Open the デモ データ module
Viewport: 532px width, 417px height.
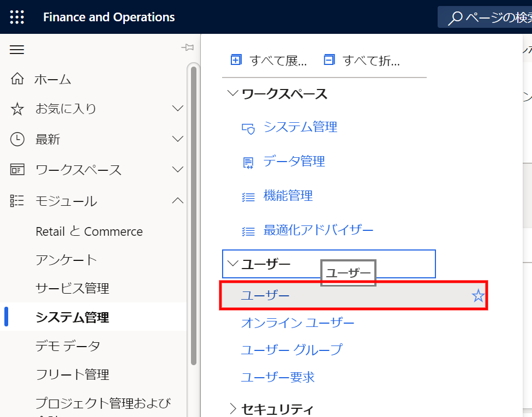(x=68, y=345)
